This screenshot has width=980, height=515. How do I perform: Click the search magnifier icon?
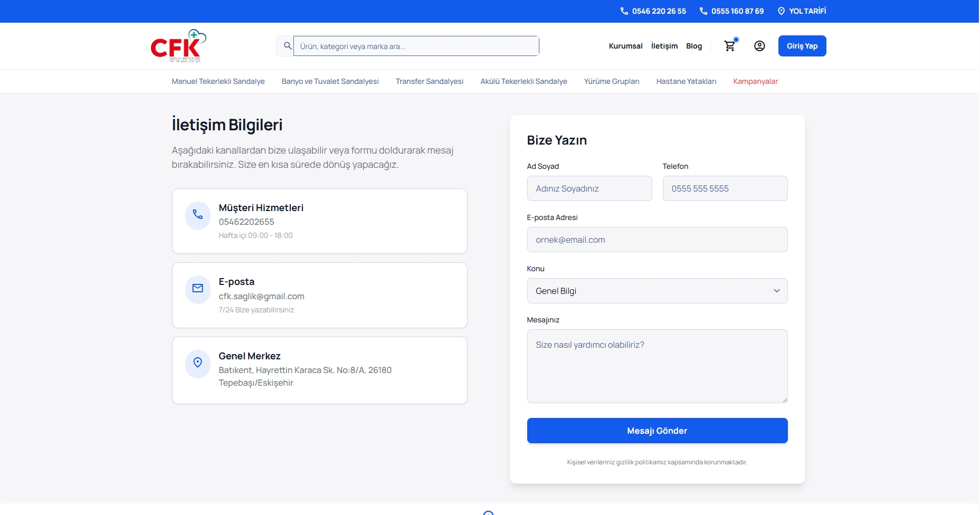tap(287, 46)
